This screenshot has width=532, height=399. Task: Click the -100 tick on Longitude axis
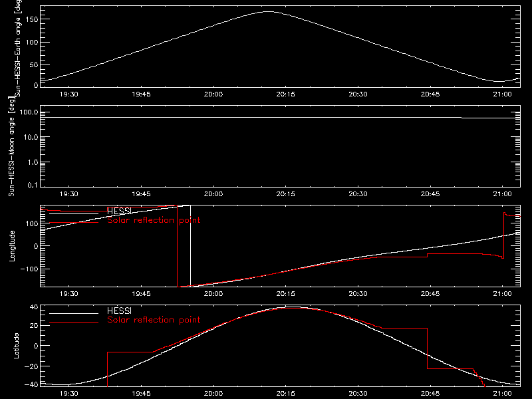[29, 269]
